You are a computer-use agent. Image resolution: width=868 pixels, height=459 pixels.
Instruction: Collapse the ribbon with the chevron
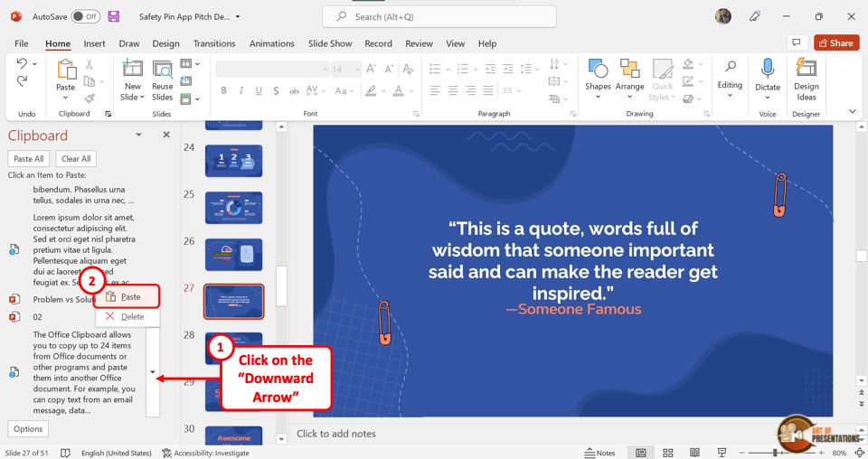tap(853, 112)
